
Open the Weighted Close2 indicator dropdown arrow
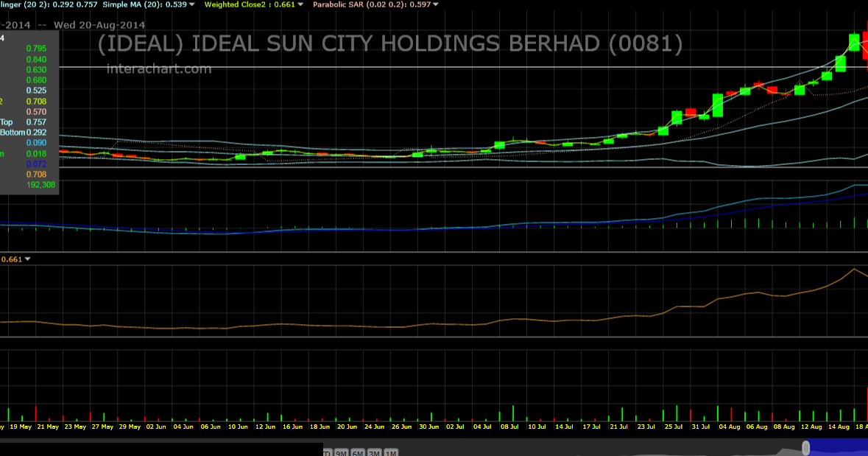(x=300, y=4)
